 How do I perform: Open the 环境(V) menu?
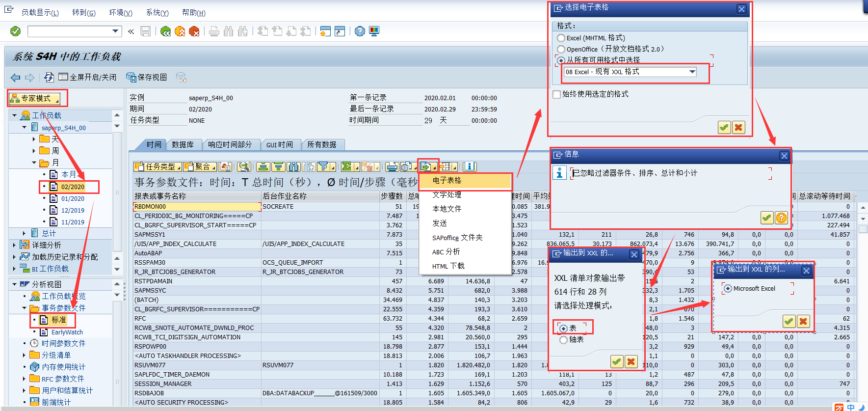pos(121,13)
